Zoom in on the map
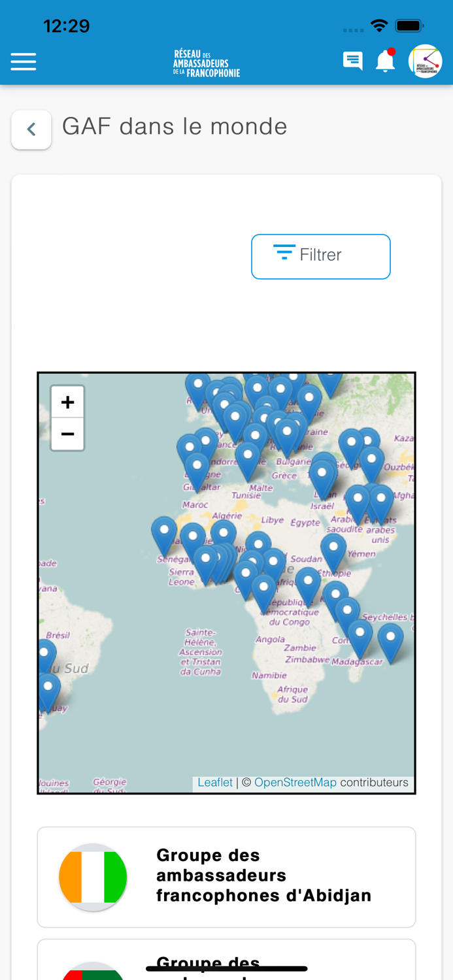 [x=67, y=402]
